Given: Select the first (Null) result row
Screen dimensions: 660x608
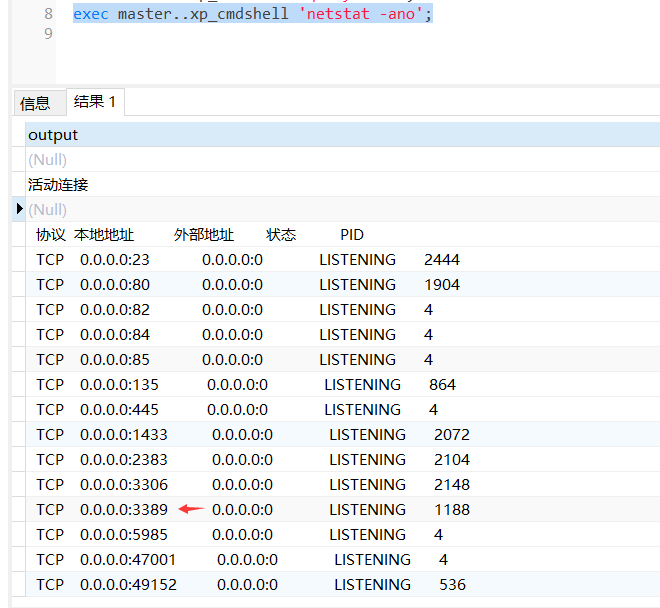Looking at the screenshot, I should (47, 160).
